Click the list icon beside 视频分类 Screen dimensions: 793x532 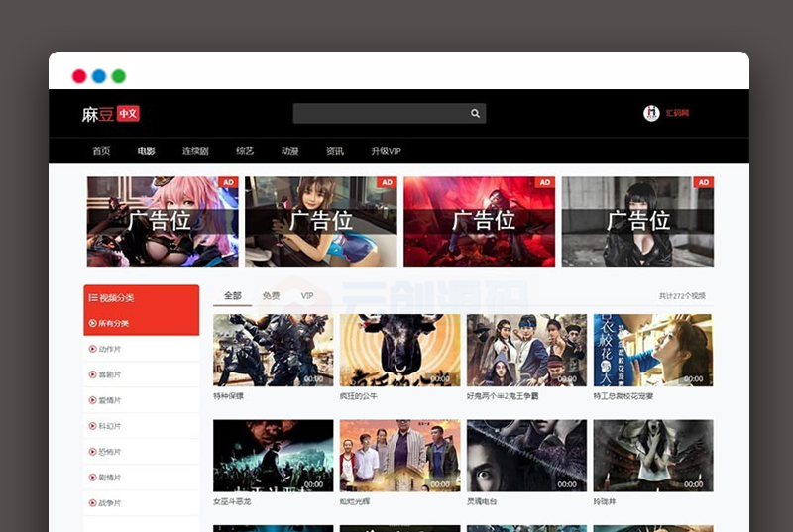pos(93,297)
